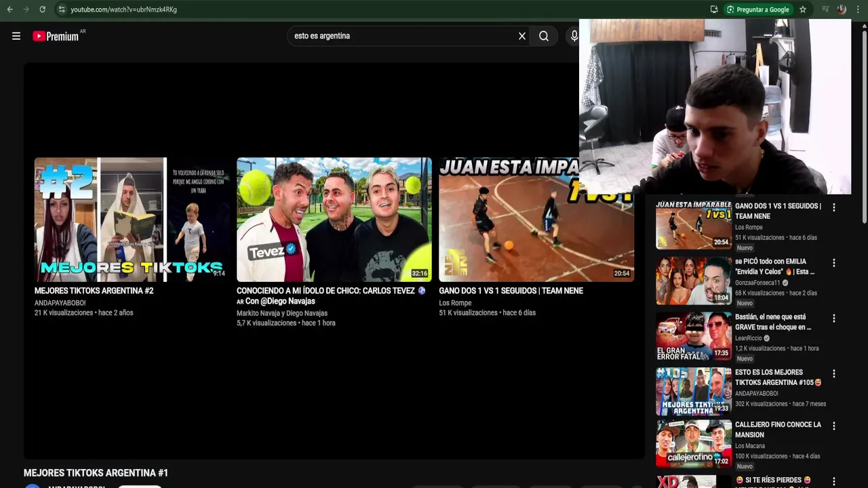Screen dimensions: 868x488
Task: Open install/cast icon in address bar
Action: pyautogui.click(x=714, y=9)
